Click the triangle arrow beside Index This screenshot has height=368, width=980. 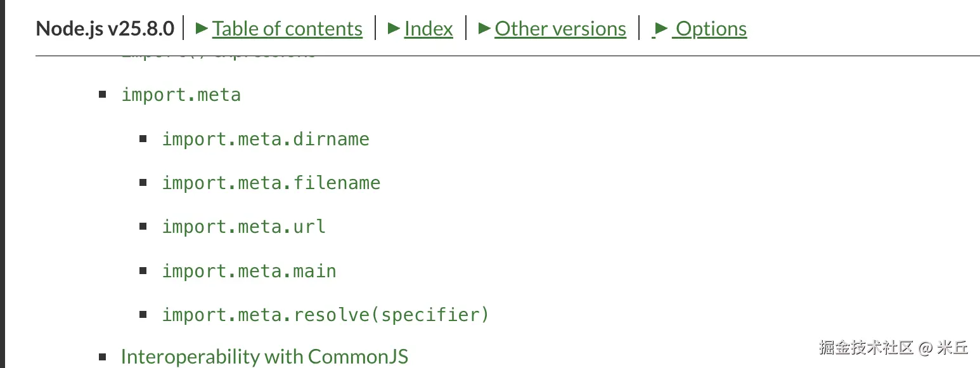click(x=394, y=28)
